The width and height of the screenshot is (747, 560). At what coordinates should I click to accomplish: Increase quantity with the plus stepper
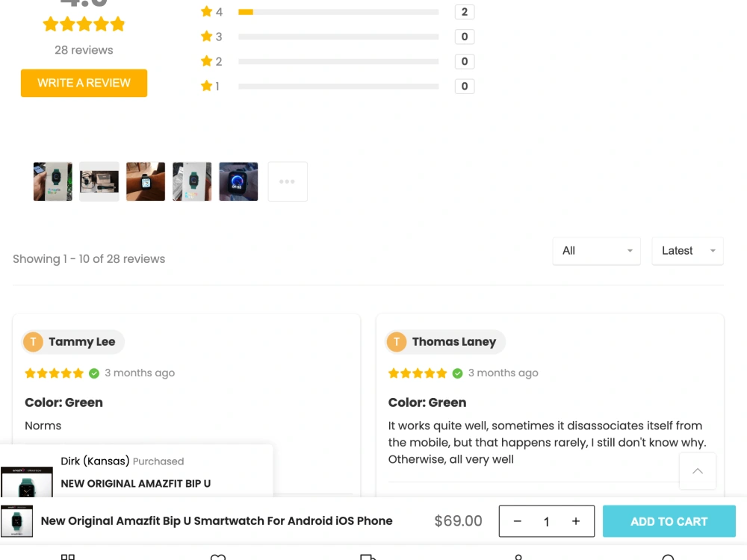click(x=576, y=521)
